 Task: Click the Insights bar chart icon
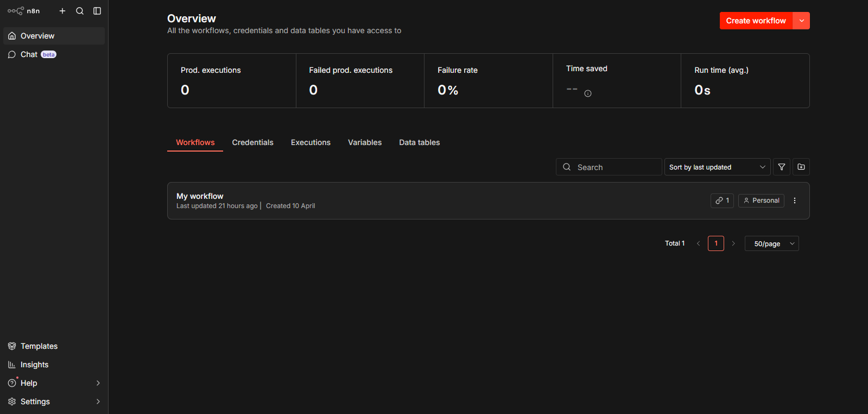coord(12,365)
